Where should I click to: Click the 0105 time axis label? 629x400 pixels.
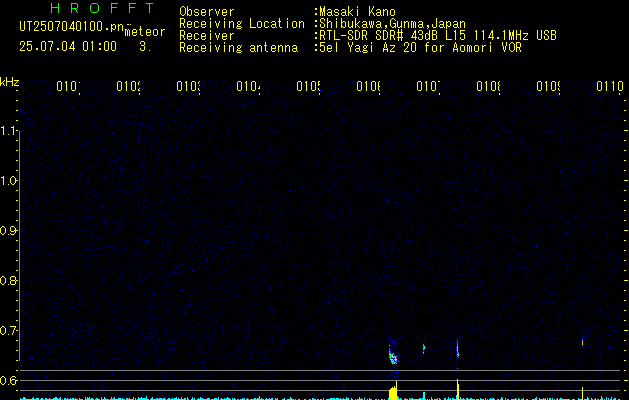click(x=309, y=86)
